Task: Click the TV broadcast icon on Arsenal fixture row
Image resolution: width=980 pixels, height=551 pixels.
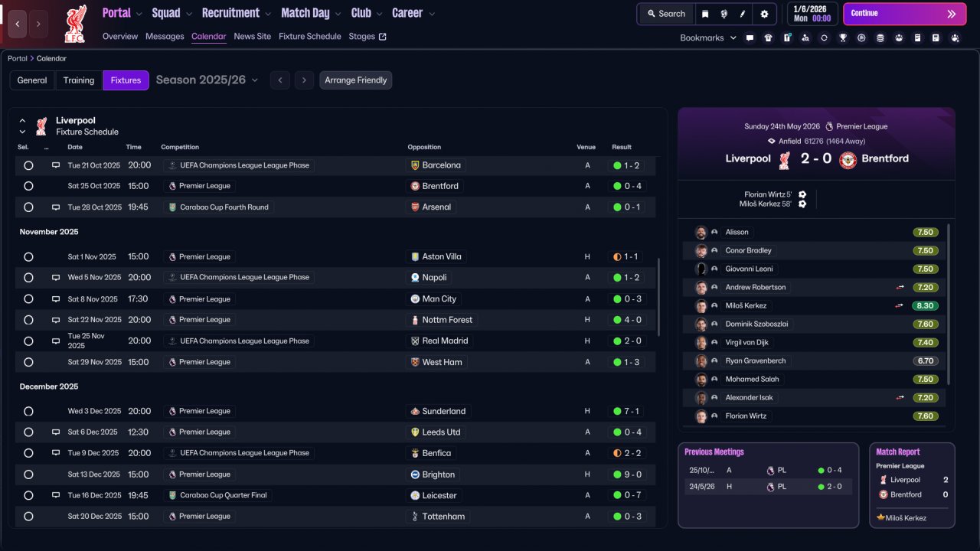Action: [x=56, y=207]
